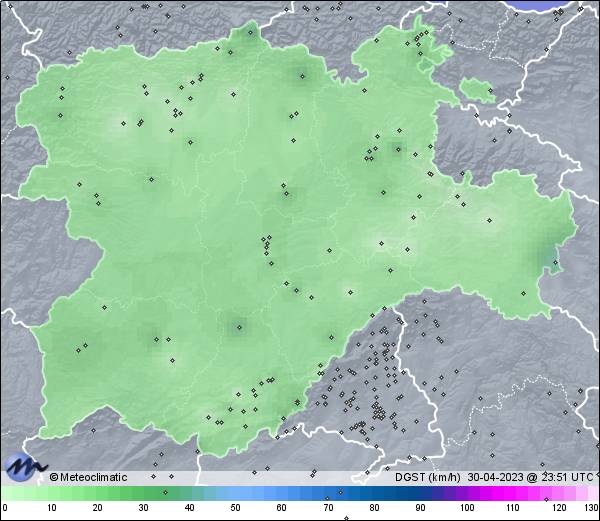Select station marker on color bar near 35

pyautogui.click(x=165, y=492)
